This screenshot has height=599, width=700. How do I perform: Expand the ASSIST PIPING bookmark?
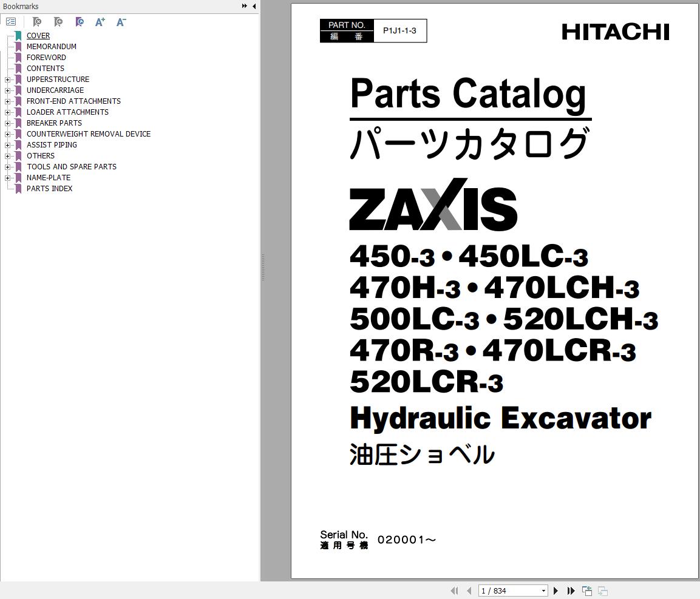pyautogui.click(x=7, y=145)
